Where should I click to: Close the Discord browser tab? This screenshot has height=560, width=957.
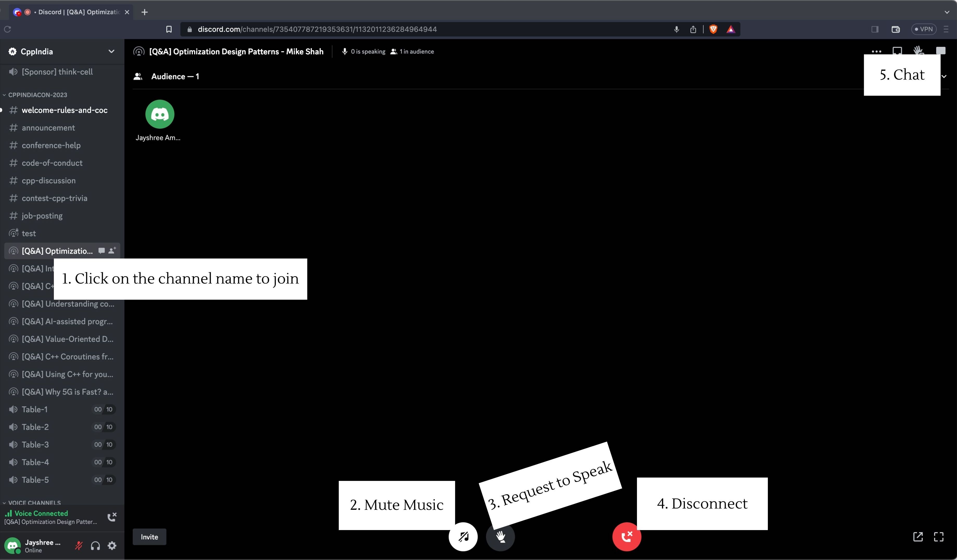point(127,12)
